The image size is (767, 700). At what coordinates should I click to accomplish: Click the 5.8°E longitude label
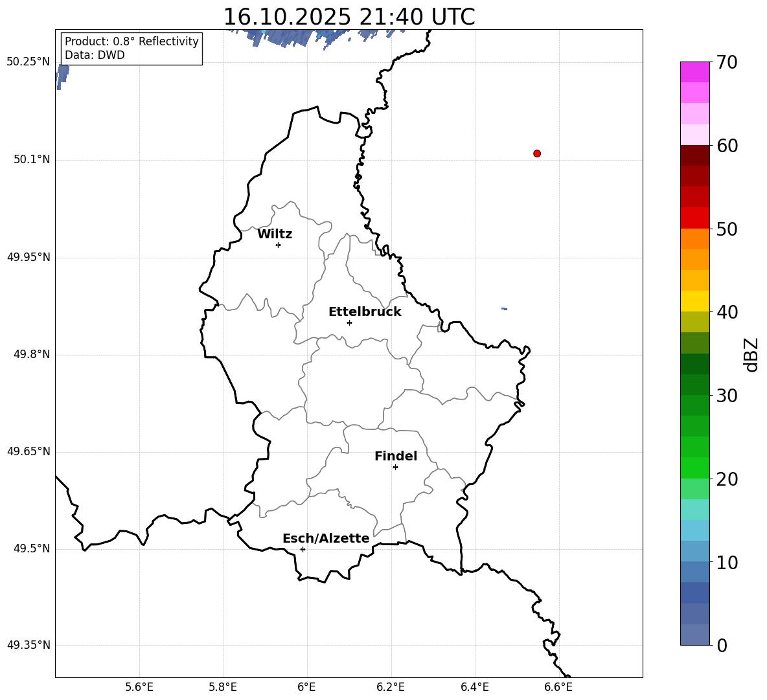223,687
